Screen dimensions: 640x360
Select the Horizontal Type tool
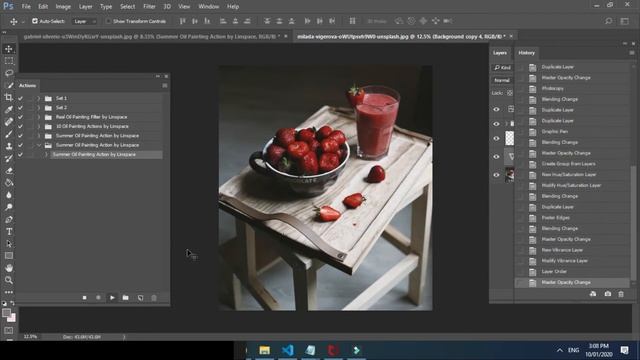9,231
